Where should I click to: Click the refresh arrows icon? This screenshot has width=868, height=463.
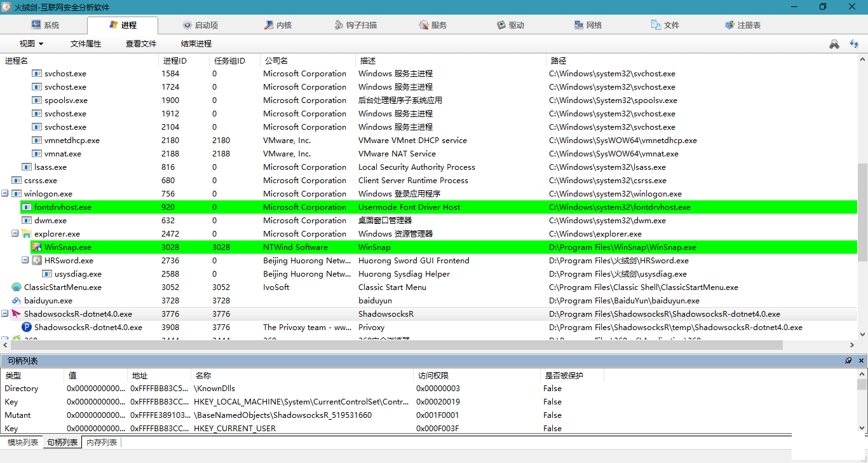(x=854, y=44)
